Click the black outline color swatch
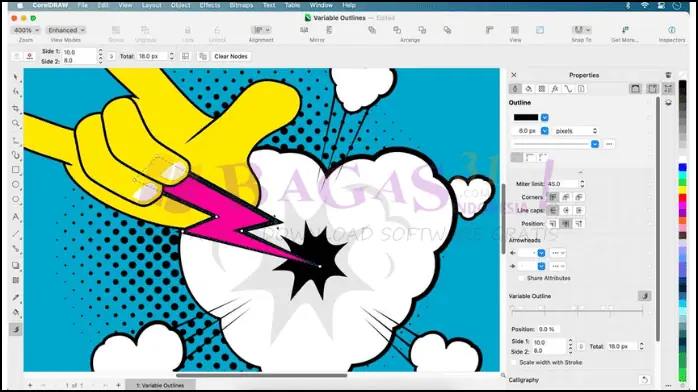Image resolution: width=698 pixels, height=392 pixels. (526, 117)
